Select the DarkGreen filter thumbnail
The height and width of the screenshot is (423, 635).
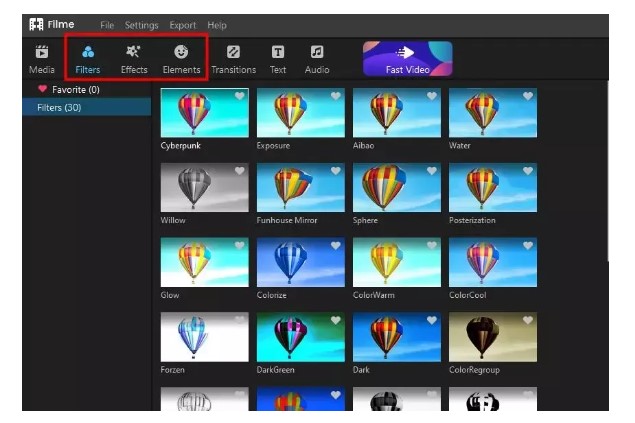[x=300, y=337]
